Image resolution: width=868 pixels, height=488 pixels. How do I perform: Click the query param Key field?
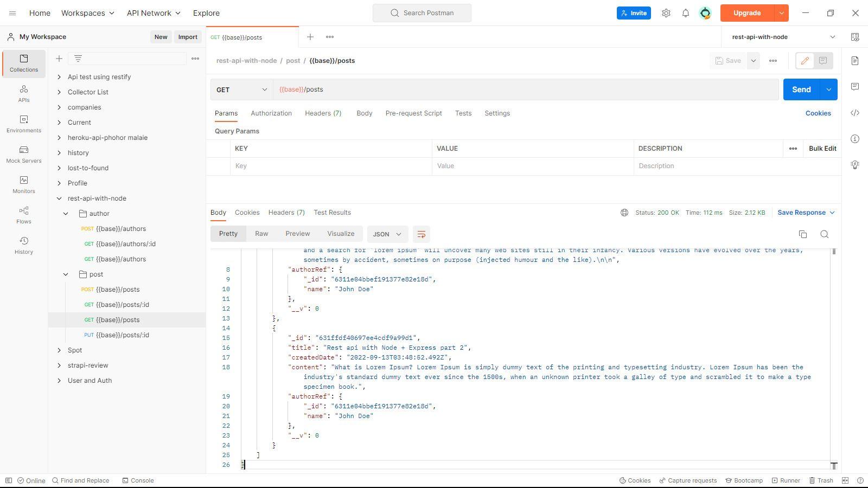pyautogui.click(x=331, y=166)
